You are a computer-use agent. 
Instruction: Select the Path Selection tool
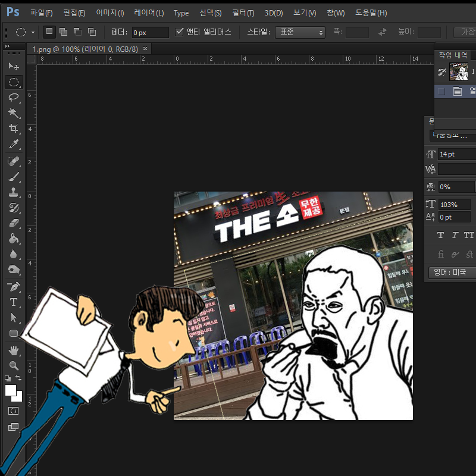(13, 318)
